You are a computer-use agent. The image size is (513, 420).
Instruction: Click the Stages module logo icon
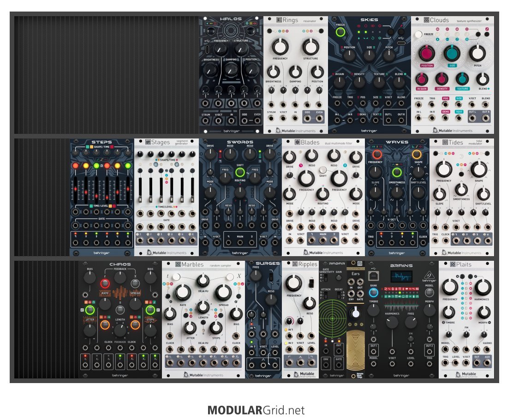(148, 142)
